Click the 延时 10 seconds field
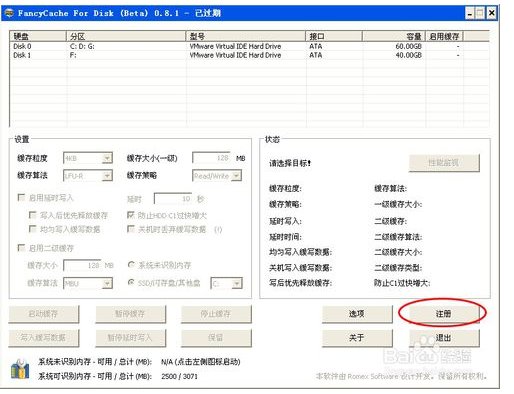514x394 pixels. [x=173, y=198]
